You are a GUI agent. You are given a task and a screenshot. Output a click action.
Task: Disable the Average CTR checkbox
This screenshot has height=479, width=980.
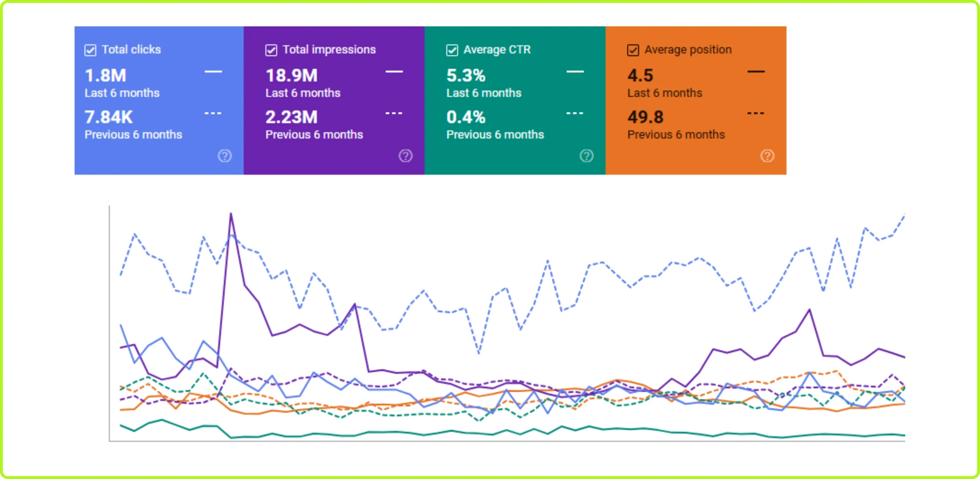[x=452, y=50]
